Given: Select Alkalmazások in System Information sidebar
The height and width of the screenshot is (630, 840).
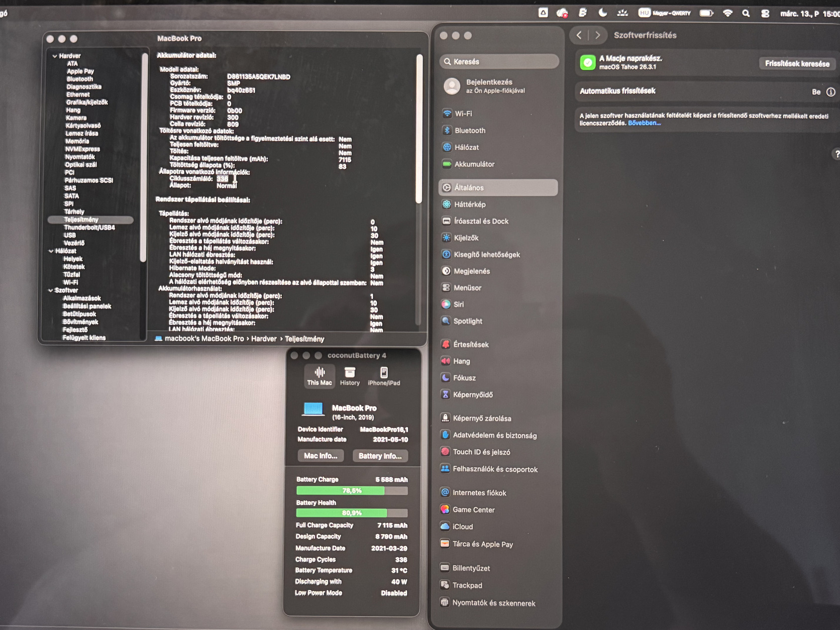Looking at the screenshot, I should tap(82, 298).
